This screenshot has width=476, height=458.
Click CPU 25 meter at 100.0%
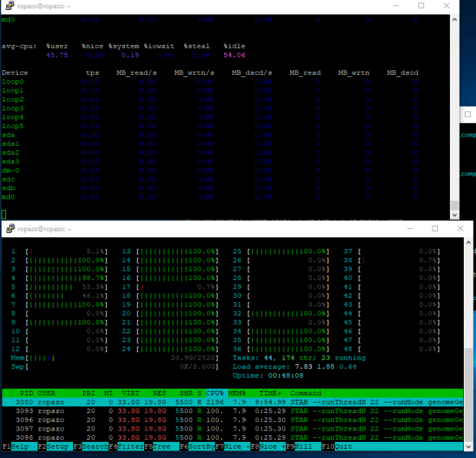click(288, 251)
